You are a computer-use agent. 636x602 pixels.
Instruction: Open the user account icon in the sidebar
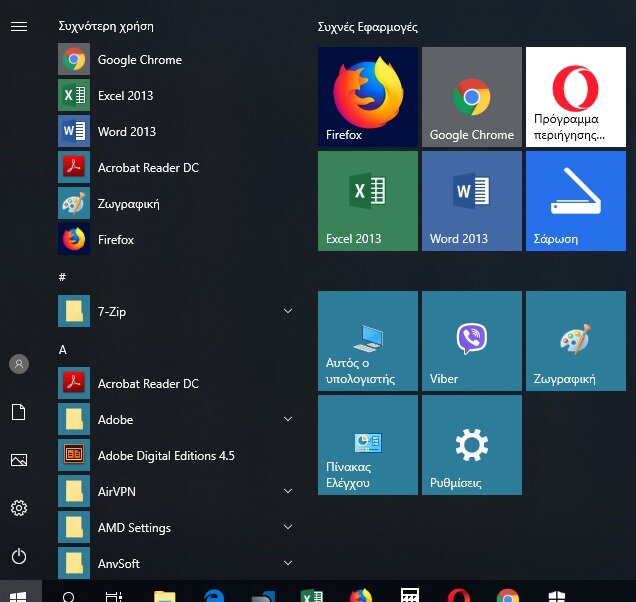click(x=19, y=364)
